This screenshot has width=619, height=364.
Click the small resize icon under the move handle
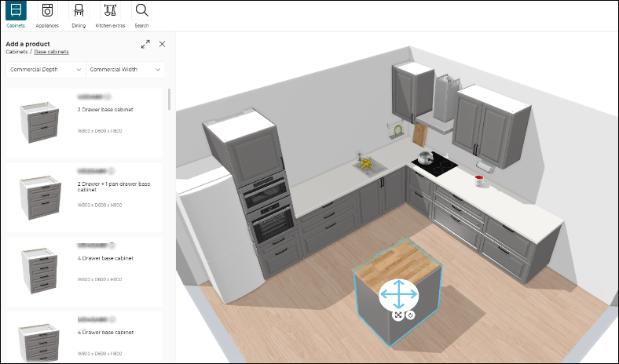[398, 315]
